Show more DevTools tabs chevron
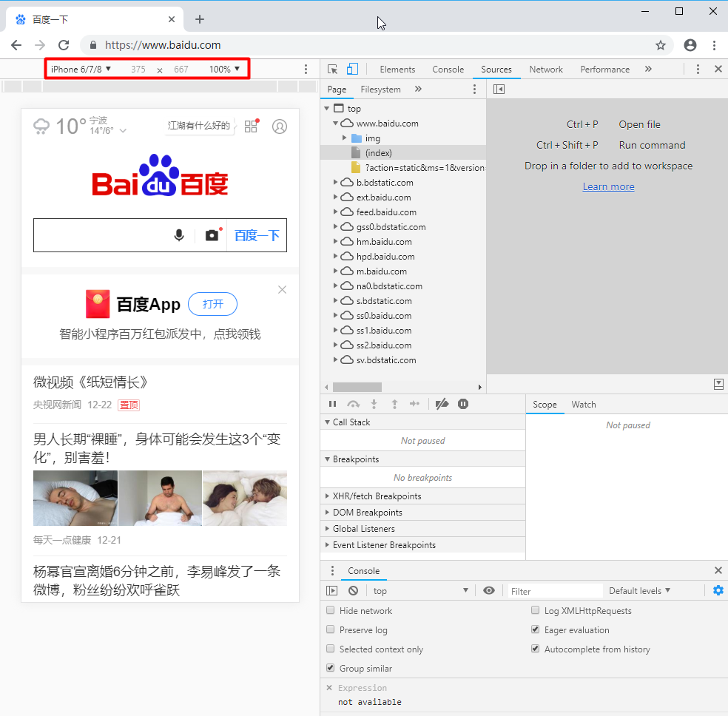Image resolution: width=728 pixels, height=716 pixels. [648, 69]
